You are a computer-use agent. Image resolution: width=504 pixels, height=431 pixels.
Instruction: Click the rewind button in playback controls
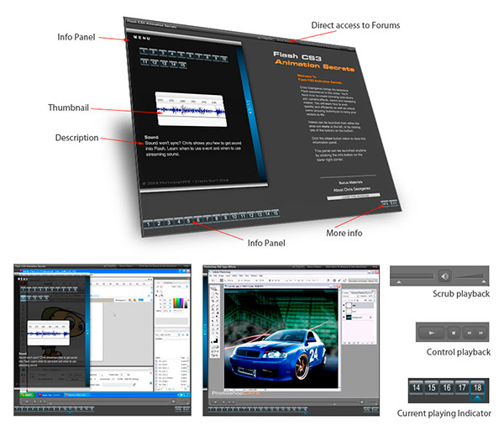(x=470, y=333)
